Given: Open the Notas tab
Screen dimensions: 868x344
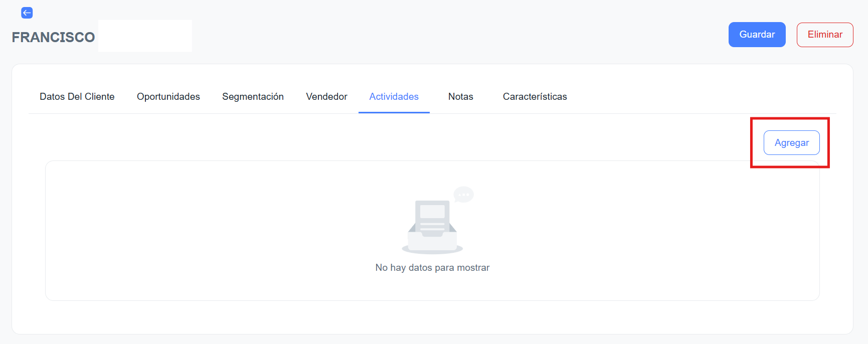Looking at the screenshot, I should [x=460, y=97].
